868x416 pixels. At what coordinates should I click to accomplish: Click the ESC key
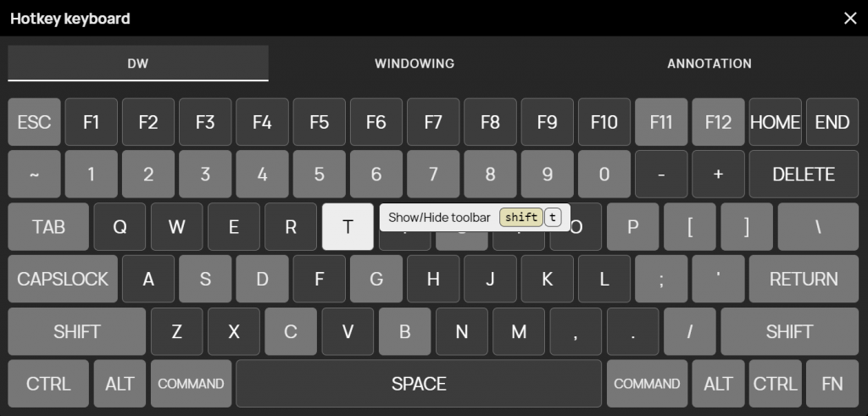tap(34, 122)
